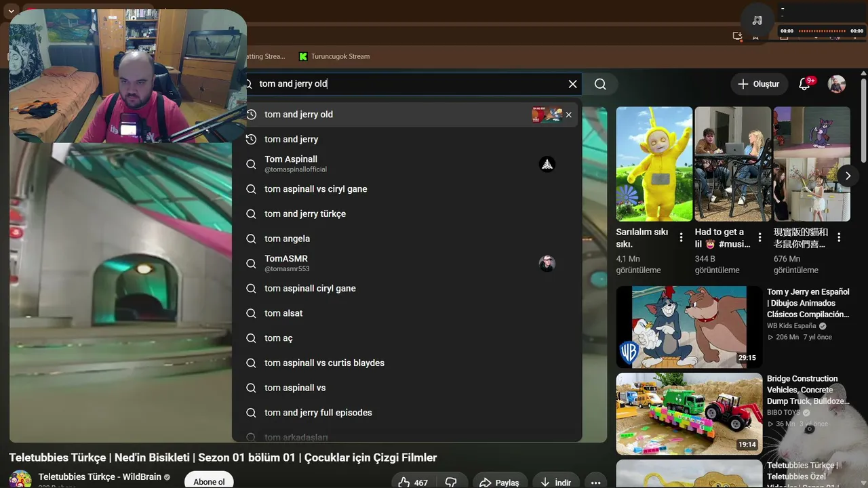
Task: Open the 'Sarılalım sıkı sıkı' Shorts thumbnail
Action: pyautogui.click(x=654, y=164)
